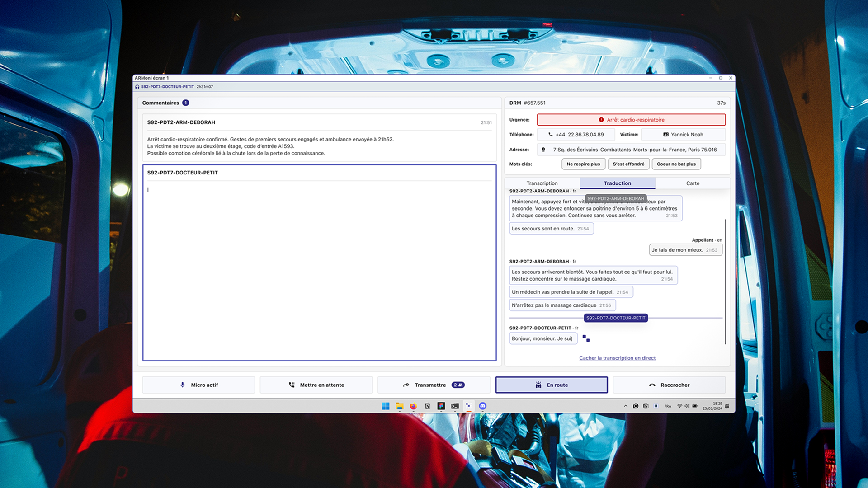Screen dimensions: 868x488
Task: Open the notifications bell in the taskbar
Action: [727, 406]
